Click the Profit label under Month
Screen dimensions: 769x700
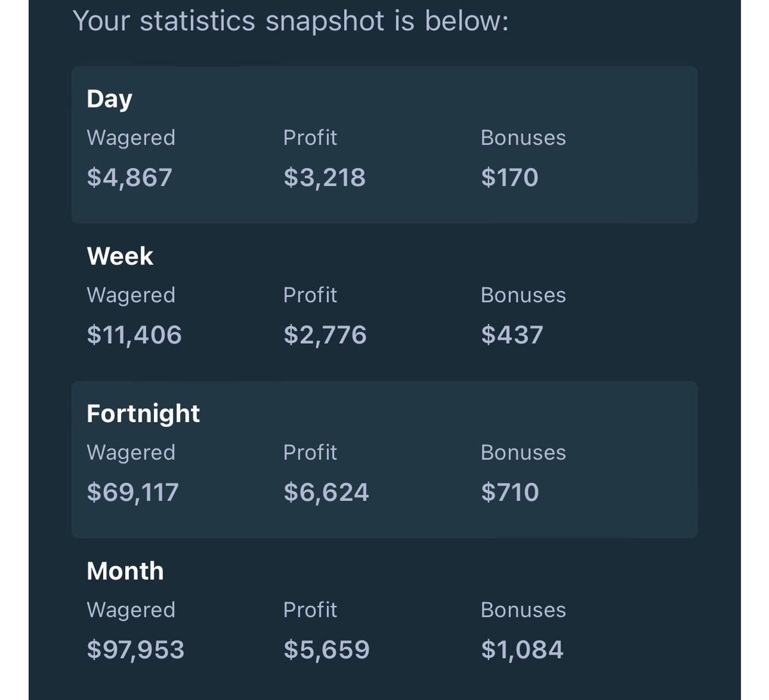pos(310,610)
